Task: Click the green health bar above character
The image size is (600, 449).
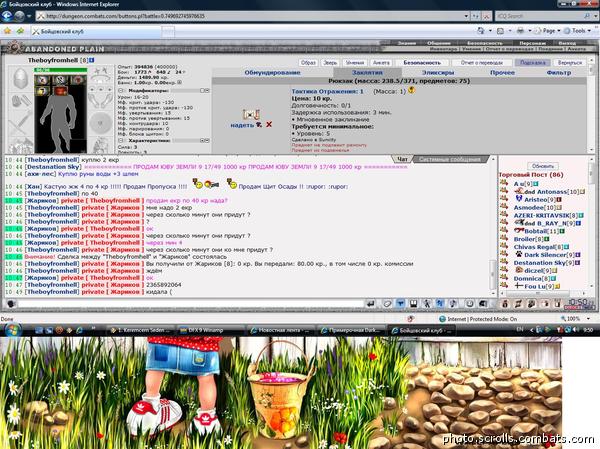Action: click(x=60, y=70)
